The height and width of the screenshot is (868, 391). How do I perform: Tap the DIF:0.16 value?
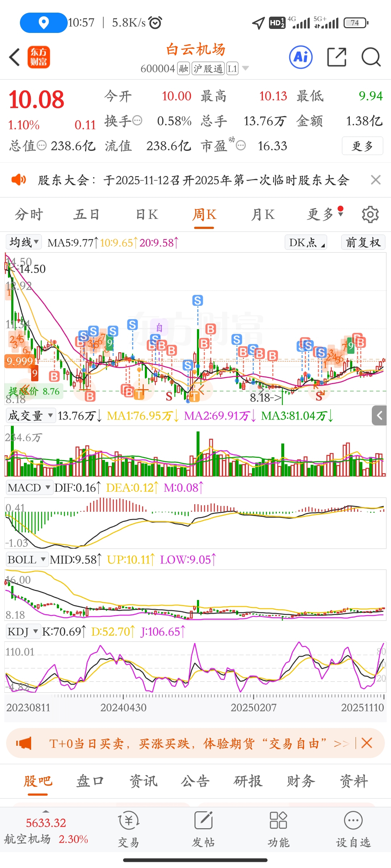[77, 488]
